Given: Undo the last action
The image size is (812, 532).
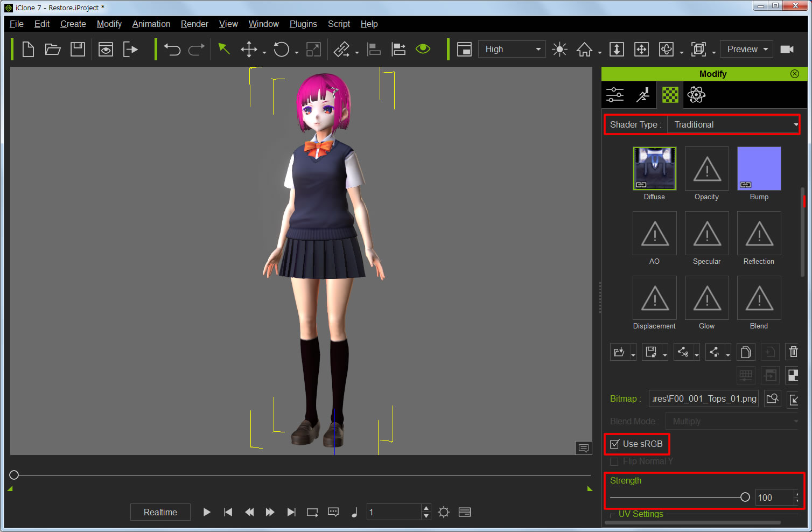Looking at the screenshot, I should (x=172, y=50).
